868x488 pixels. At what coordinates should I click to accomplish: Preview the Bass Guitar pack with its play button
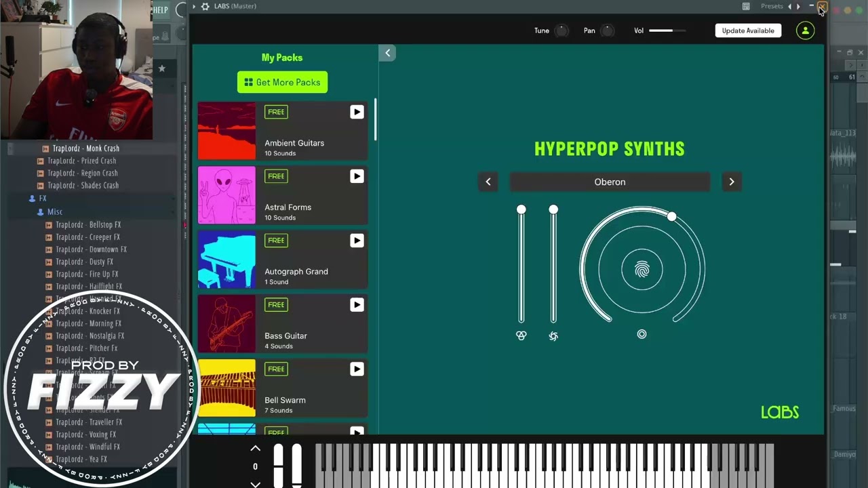pos(357,305)
